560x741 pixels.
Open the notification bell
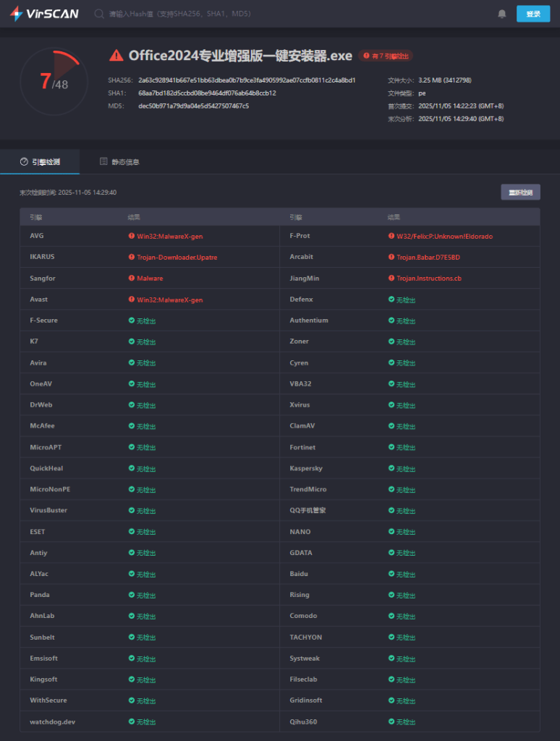[502, 14]
